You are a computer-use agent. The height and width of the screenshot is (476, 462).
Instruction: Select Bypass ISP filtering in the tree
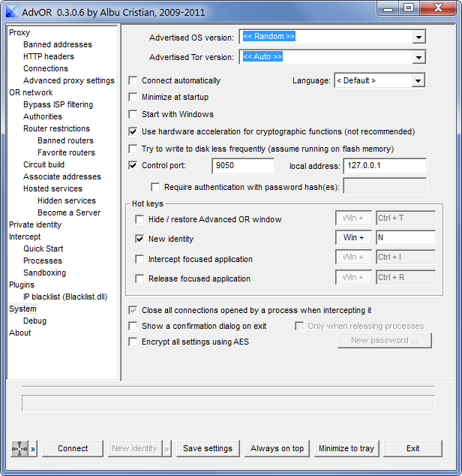pos(58,104)
